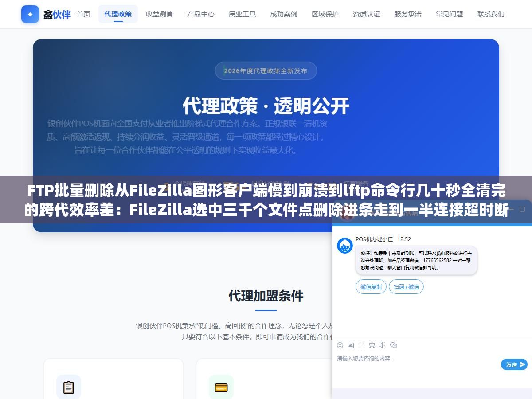The image size is (532, 399).
Task: Click the 扫码+微信 button in chat
Action: [407, 287]
